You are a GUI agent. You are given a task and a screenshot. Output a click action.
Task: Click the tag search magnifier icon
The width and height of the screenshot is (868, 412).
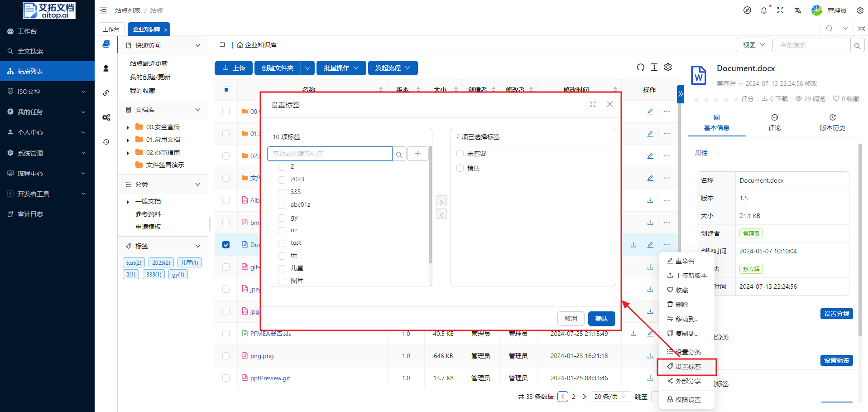coord(399,154)
